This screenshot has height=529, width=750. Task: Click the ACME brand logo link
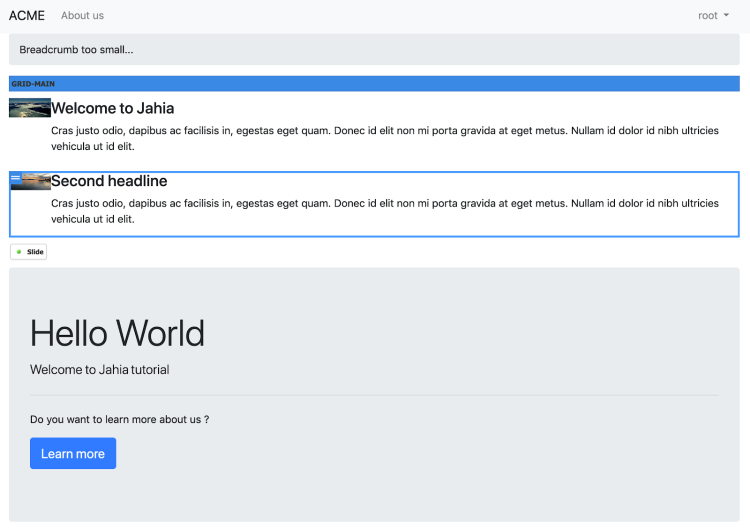(27, 15)
